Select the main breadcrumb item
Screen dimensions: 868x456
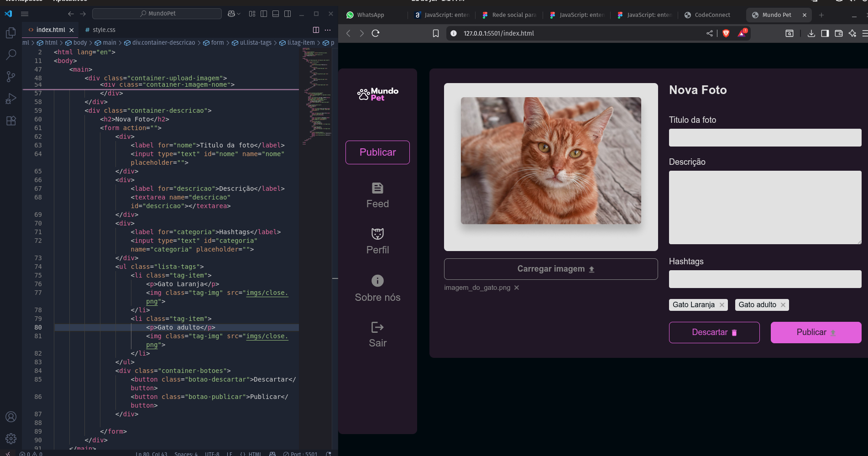coord(106,42)
